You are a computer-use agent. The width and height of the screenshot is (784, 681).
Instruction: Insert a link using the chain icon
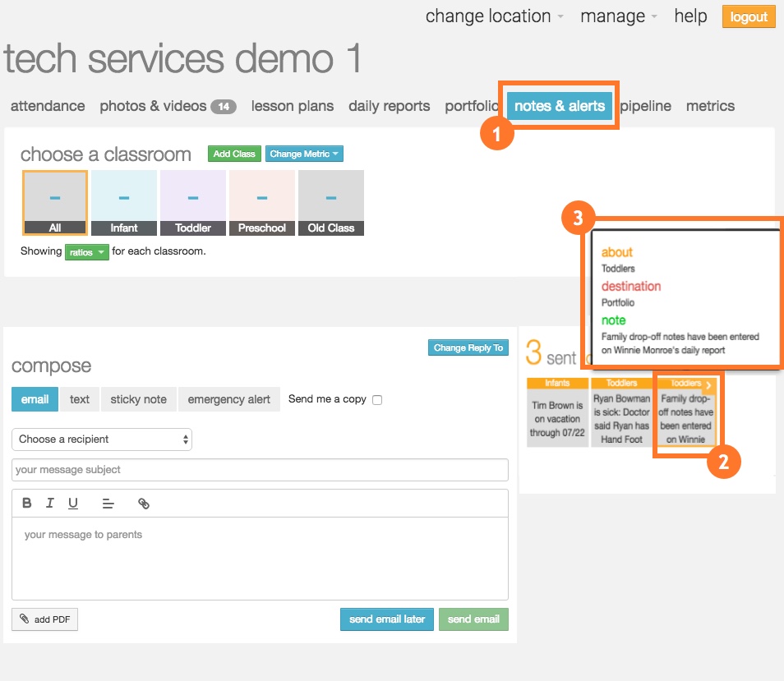pos(144,503)
